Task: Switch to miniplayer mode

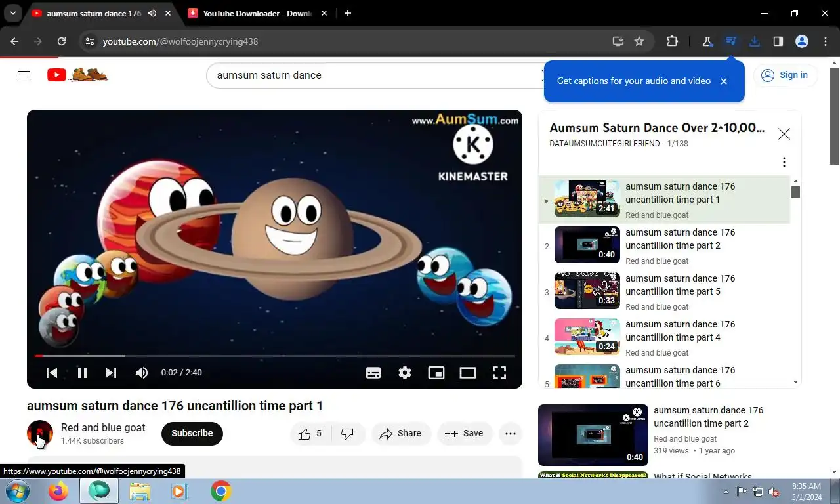Action: (x=436, y=373)
